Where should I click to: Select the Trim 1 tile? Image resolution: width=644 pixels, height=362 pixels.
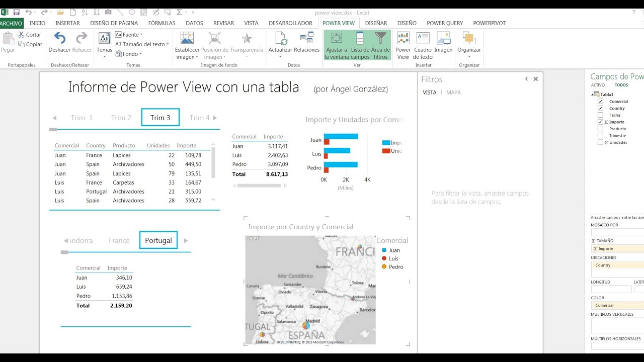(82, 118)
